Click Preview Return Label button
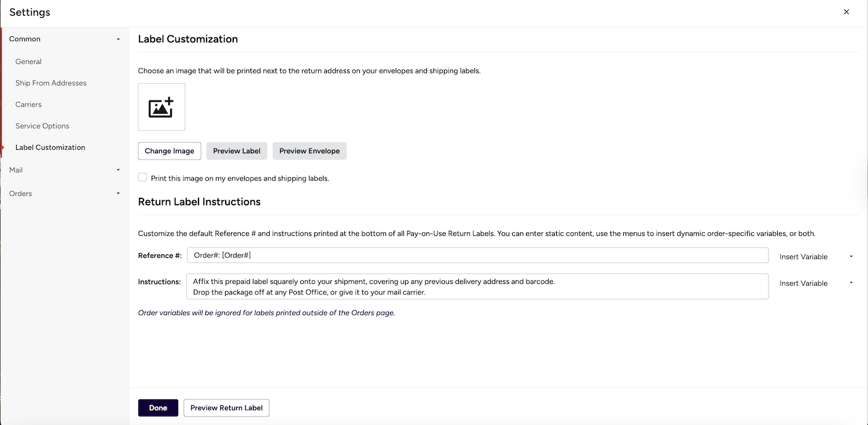 click(226, 408)
